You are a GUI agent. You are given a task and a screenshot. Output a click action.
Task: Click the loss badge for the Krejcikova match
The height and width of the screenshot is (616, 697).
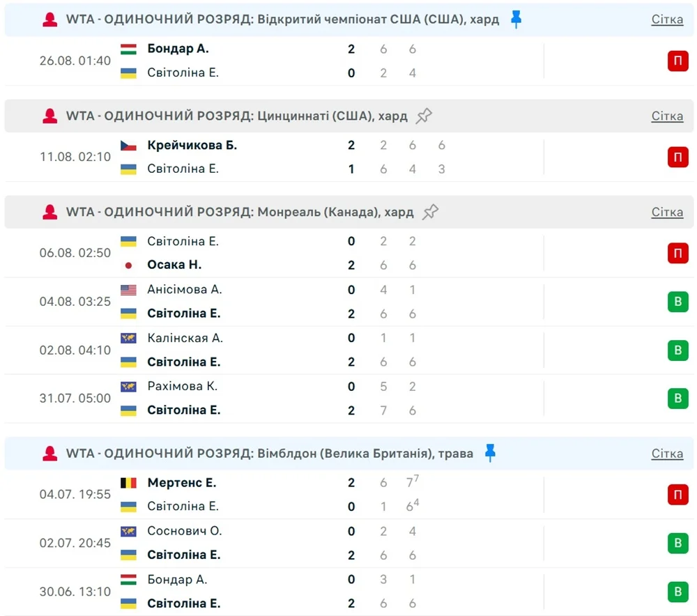pos(677,157)
